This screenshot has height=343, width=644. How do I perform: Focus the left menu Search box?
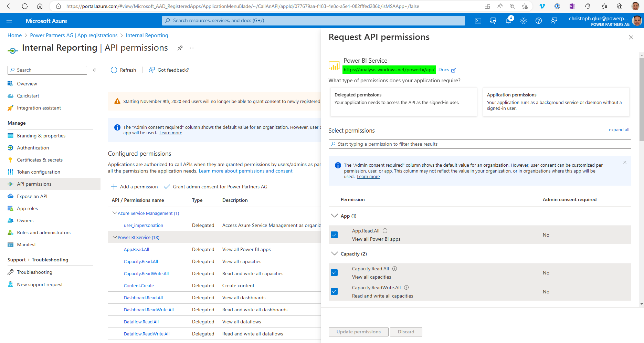(x=47, y=70)
